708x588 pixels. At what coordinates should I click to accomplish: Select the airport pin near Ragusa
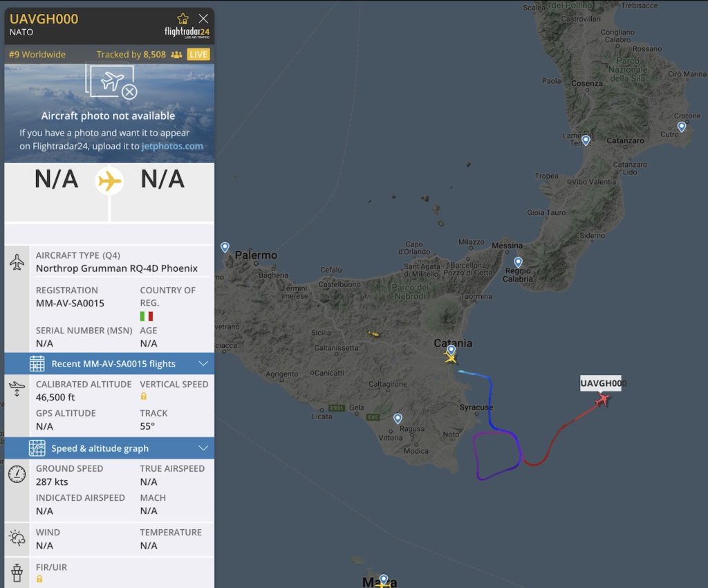pos(398,419)
